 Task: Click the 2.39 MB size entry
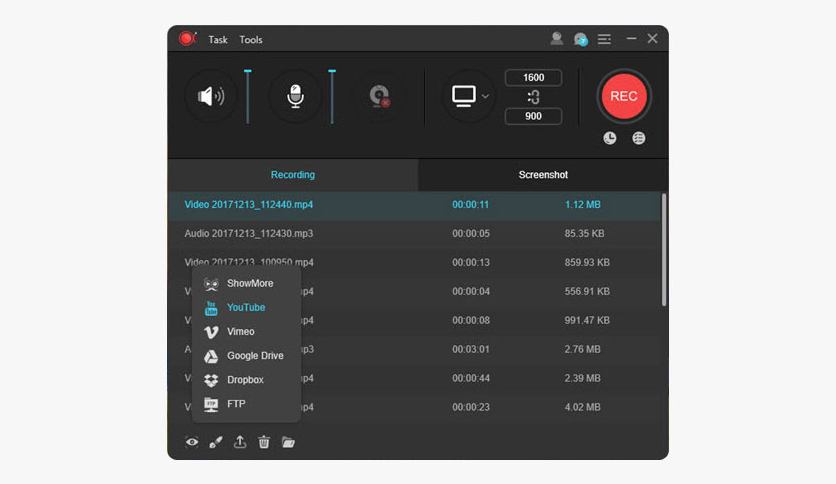tap(582, 378)
